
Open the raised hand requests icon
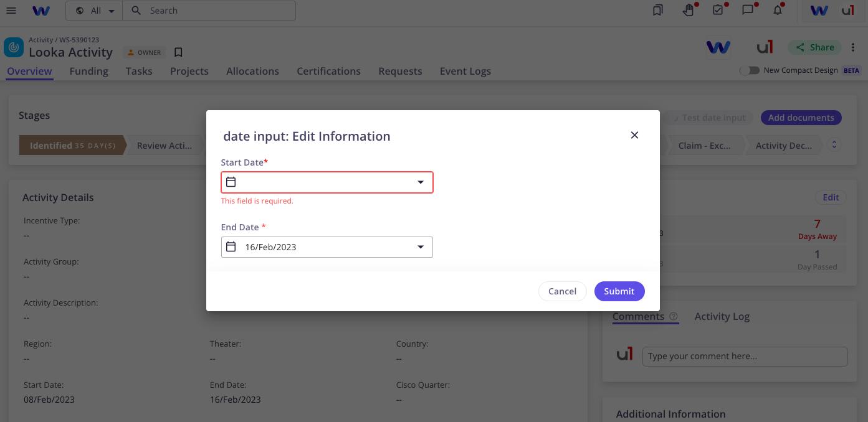tap(688, 11)
